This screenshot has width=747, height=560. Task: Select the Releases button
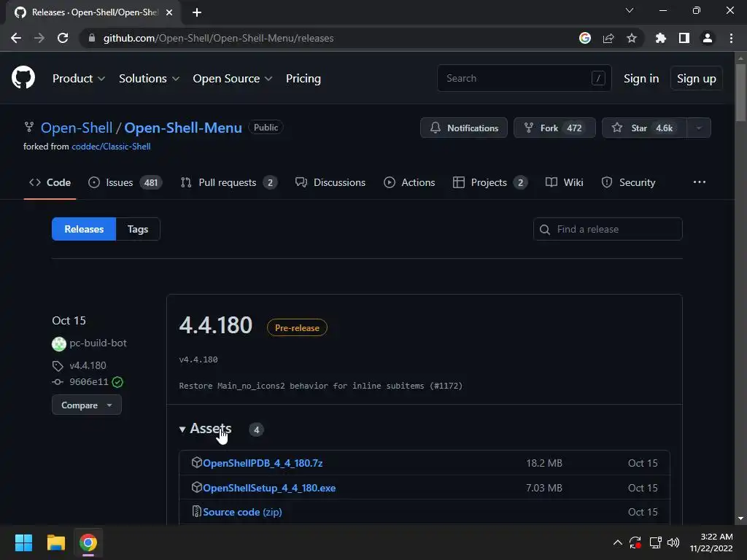pos(84,229)
